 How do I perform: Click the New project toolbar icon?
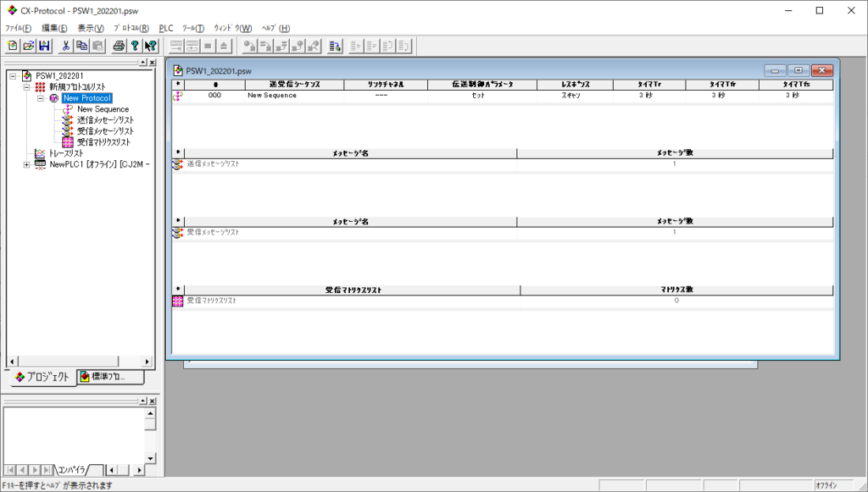pos(12,46)
